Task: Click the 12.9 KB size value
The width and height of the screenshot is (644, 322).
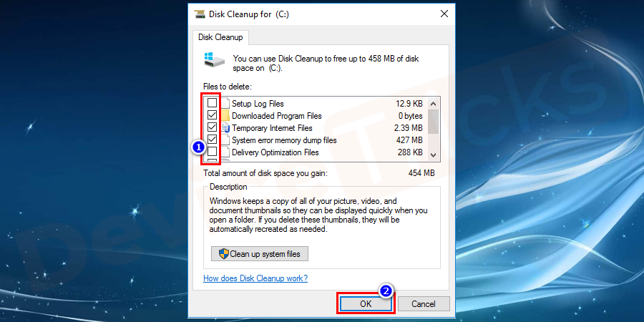Action: coord(409,104)
